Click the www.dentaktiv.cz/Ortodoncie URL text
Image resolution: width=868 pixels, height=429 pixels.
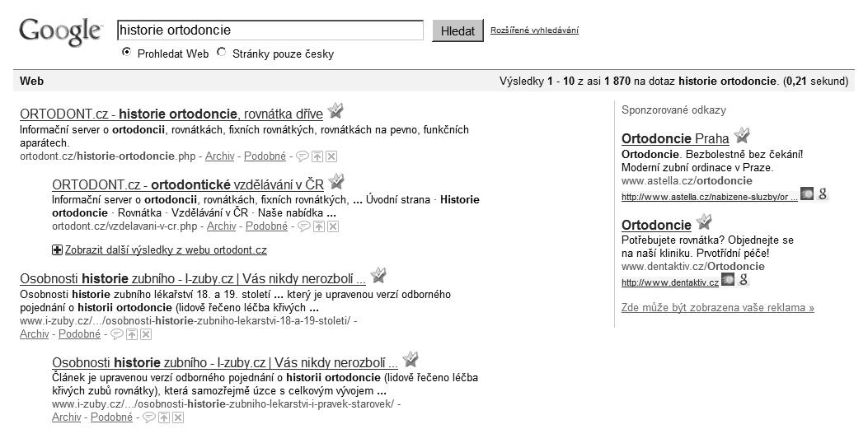pos(693,267)
